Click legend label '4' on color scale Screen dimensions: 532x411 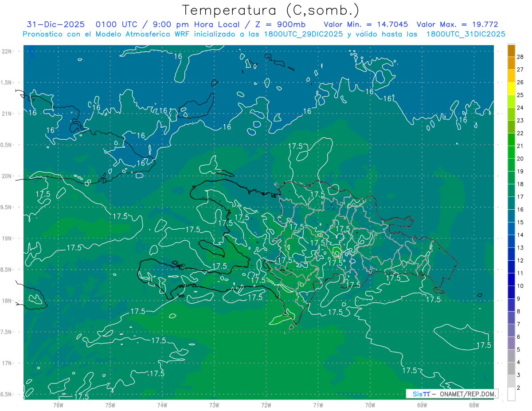[519, 362]
